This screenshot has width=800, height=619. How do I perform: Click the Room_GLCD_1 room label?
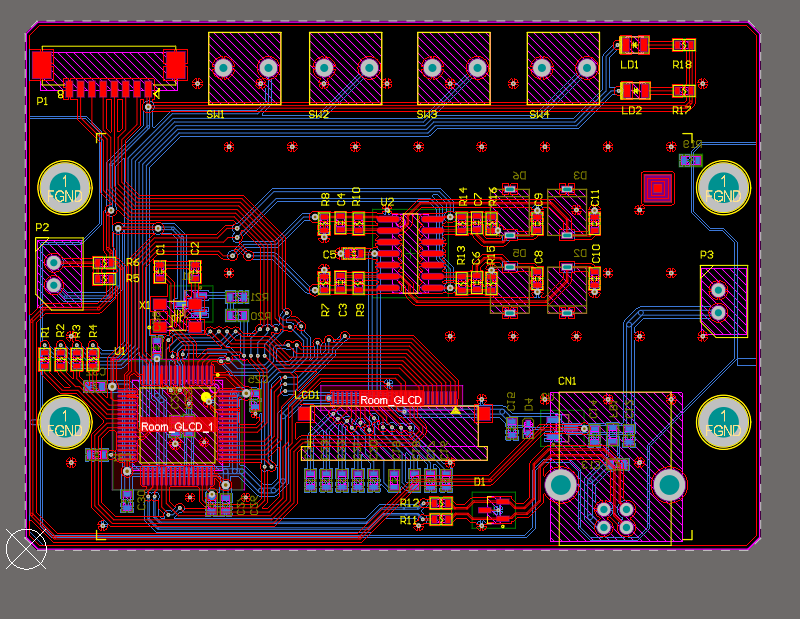[177, 427]
